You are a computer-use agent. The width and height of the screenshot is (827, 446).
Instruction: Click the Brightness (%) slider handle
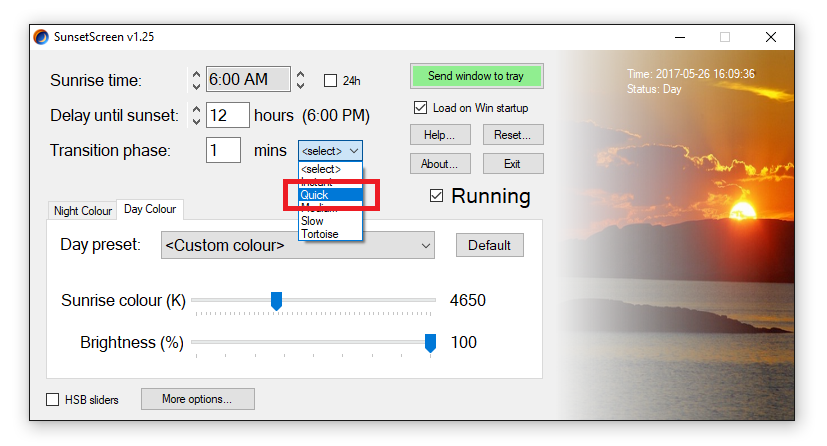coord(430,343)
